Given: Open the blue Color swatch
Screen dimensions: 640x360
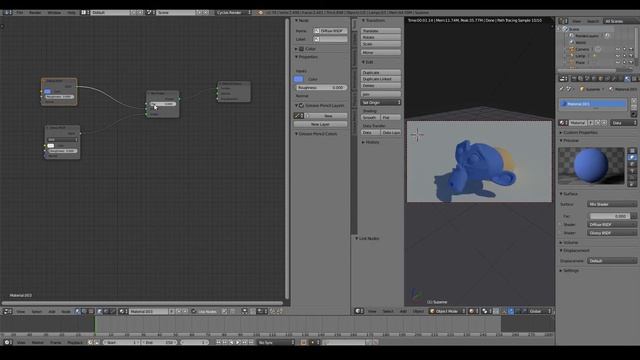Looking at the screenshot, I should (x=298, y=79).
